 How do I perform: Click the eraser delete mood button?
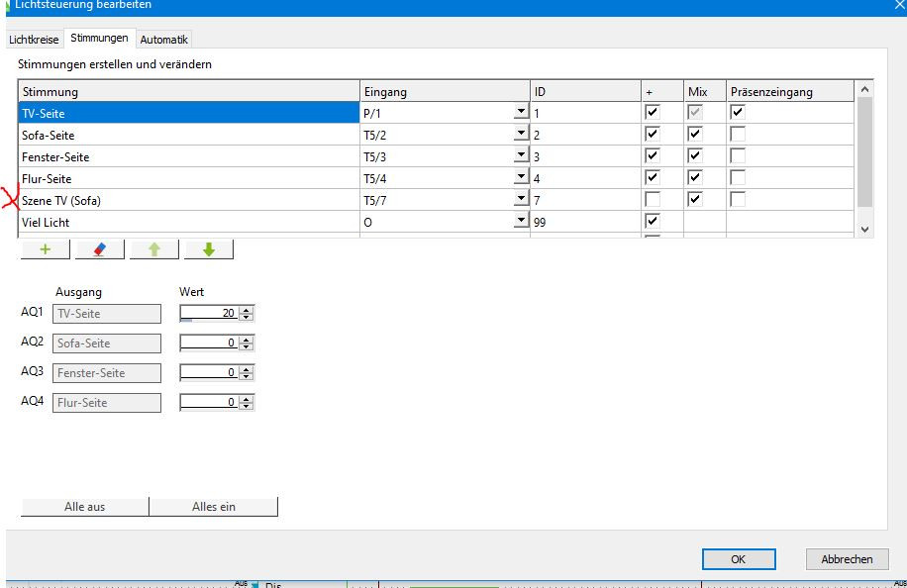pyautogui.click(x=99, y=249)
